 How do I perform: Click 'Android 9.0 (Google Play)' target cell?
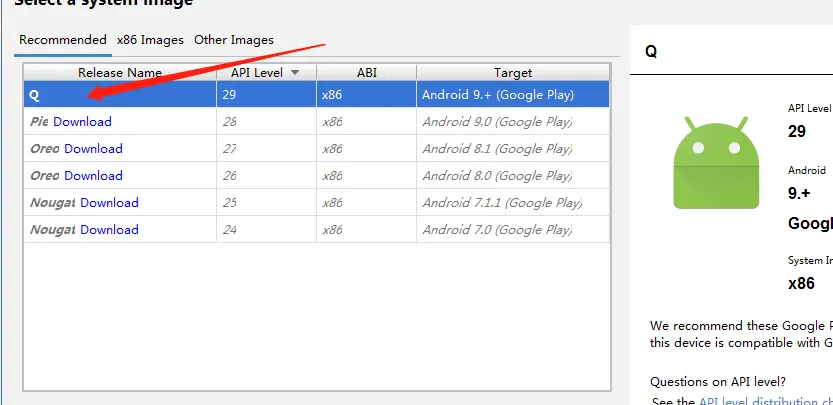tap(513, 122)
